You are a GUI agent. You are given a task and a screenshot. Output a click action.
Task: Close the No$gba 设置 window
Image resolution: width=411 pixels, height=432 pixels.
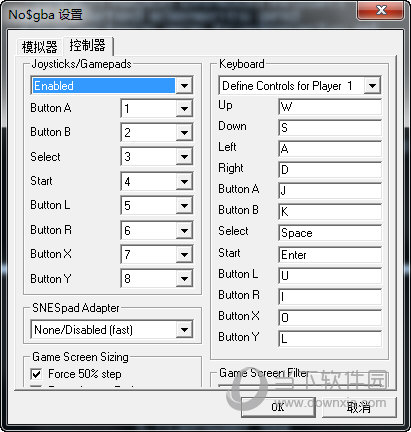click(x=381, y=10)
